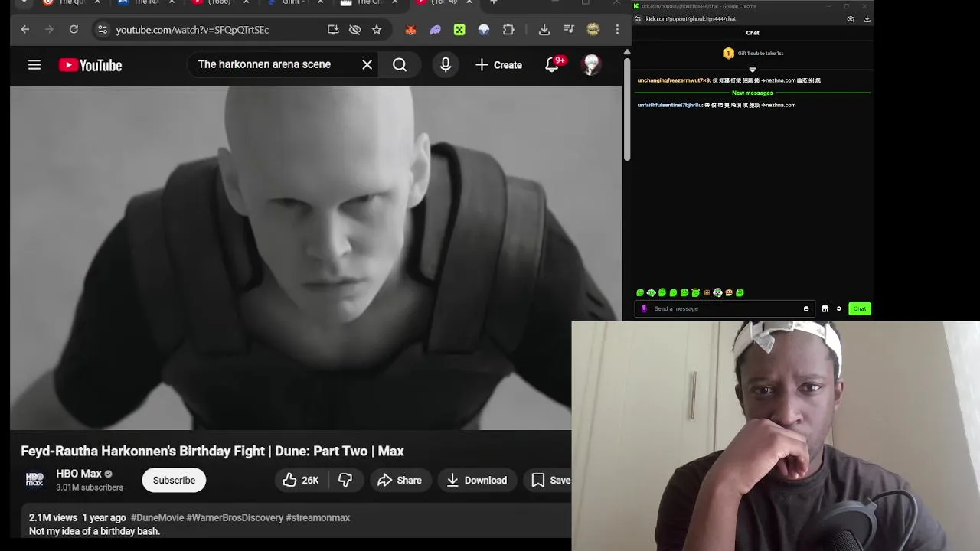Click the purple microphone in message box
980x551 pixels.
(x=644, y=308)
